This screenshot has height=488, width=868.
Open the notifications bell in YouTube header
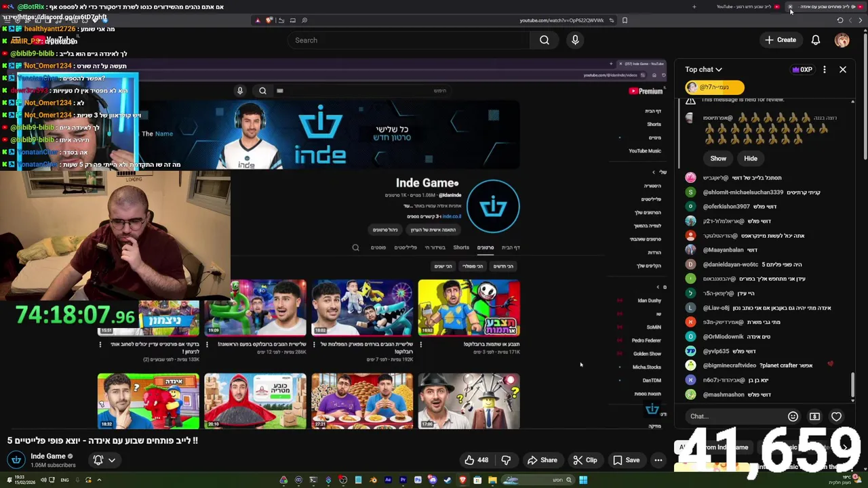click(x=816, y=41)
